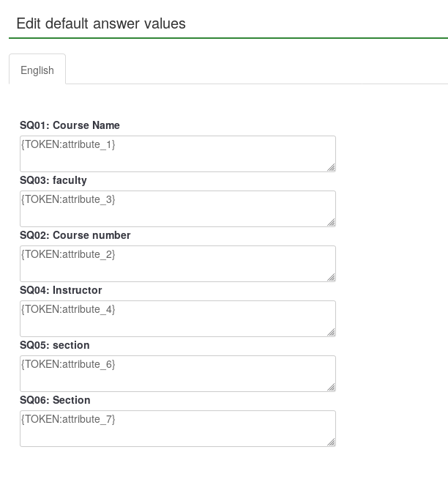Click the "SQ05: section" label

point(55,345)
